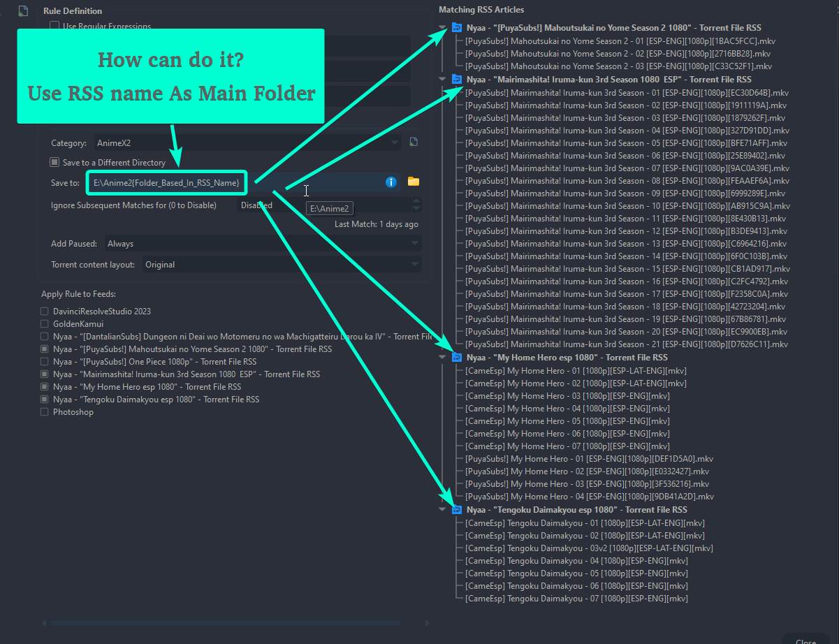Select [CameEsp] My Home Hero - 04 article
Screen dimensions: 839x644
567,409
